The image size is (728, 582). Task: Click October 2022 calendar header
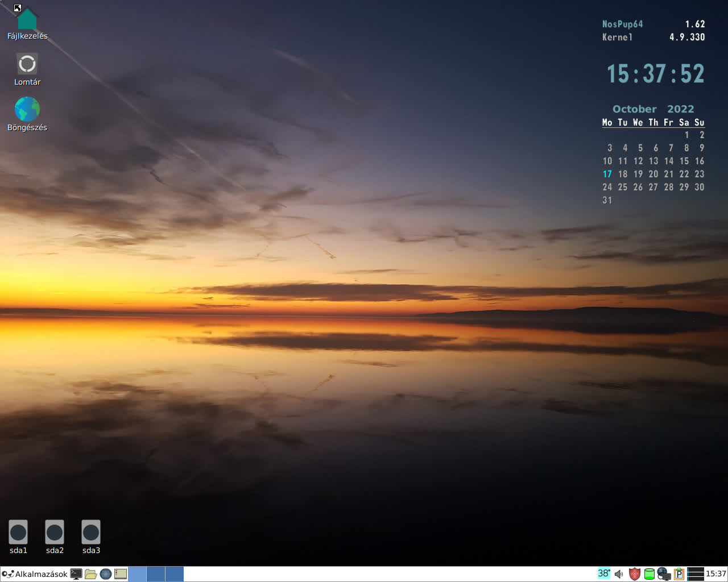[653, 109]
